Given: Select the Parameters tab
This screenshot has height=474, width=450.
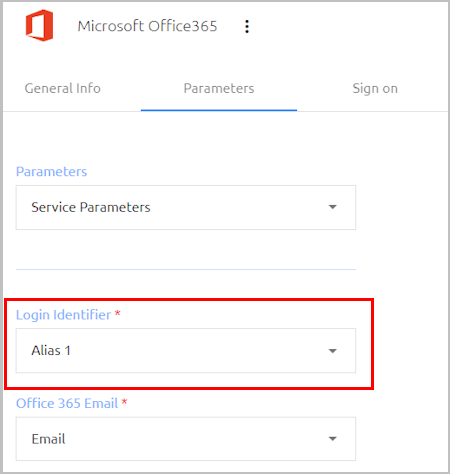Looking at the screenshot, I should [219, 88].
